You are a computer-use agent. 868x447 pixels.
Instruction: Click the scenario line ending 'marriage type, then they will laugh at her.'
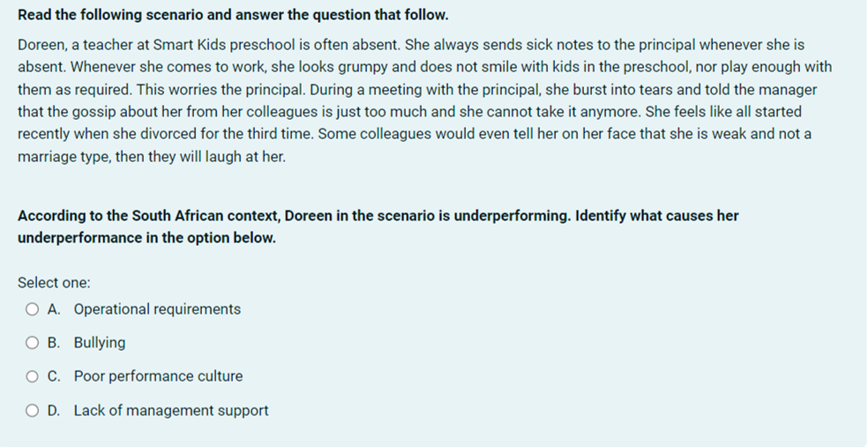coord(152,157)
